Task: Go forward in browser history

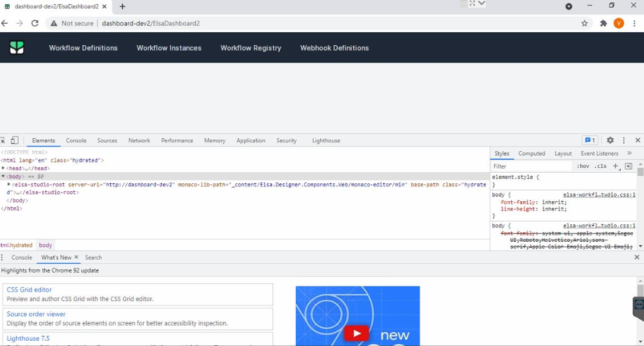Action: click(x=19, y=23)
